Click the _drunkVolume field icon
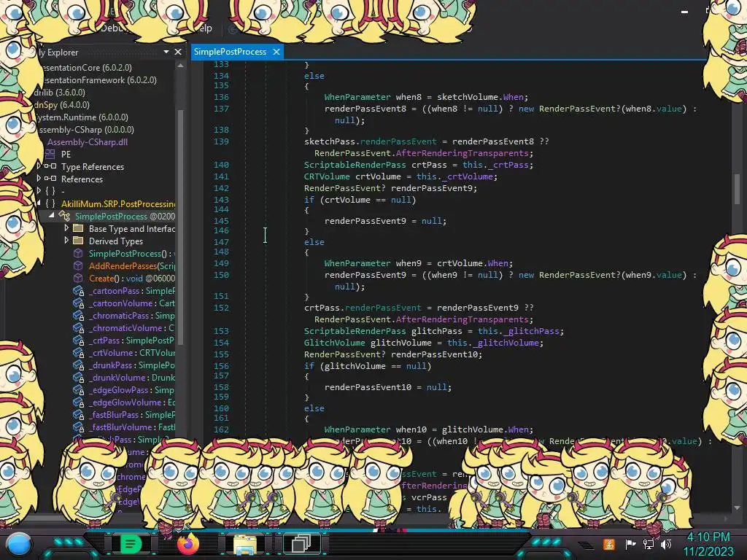The width and height of the screenshot is (747, 560). [x=79, y=378]
